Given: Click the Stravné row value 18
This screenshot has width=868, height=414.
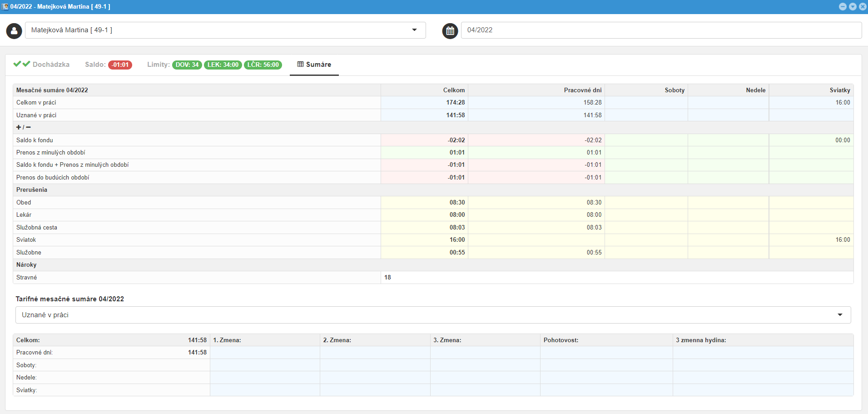Looking at the screenshot, I should [x=387, y=277].
